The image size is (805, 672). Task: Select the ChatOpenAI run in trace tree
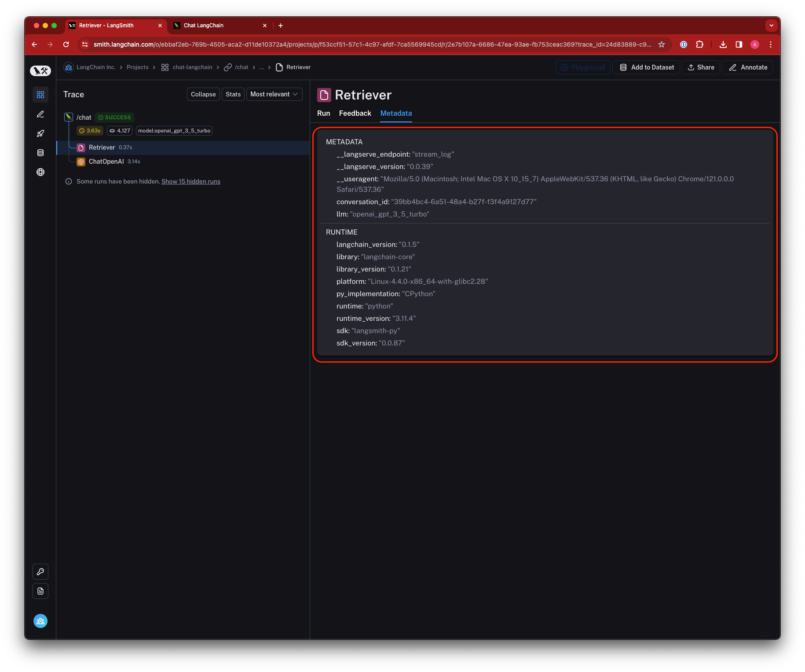(183, 162)
